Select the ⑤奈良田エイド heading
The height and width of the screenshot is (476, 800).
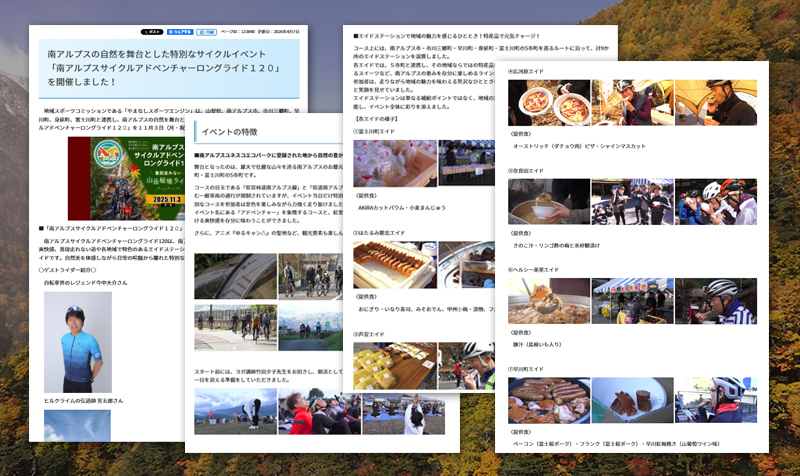526,170
